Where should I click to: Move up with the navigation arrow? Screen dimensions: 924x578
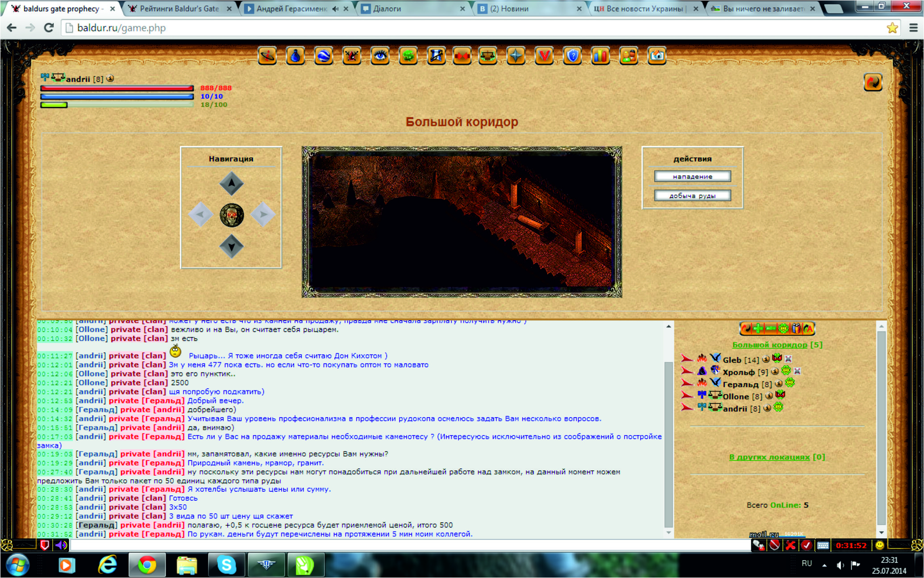[231, 183]
